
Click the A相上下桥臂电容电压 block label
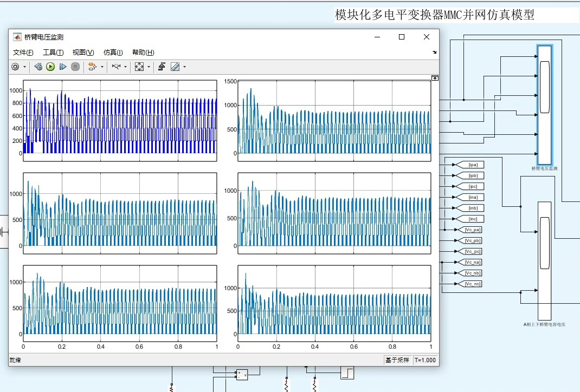[544, 324]
